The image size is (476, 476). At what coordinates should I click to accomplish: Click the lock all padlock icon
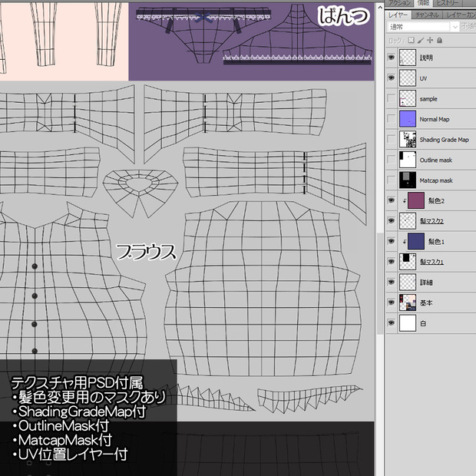439,40
